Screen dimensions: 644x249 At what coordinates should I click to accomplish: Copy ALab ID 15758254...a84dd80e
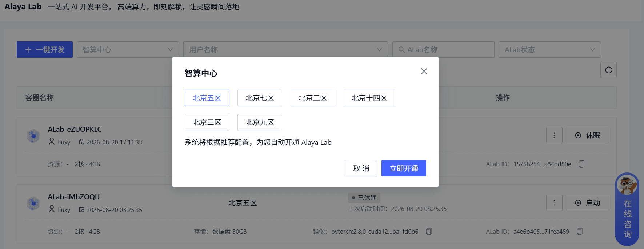click(x=581, y=164)
